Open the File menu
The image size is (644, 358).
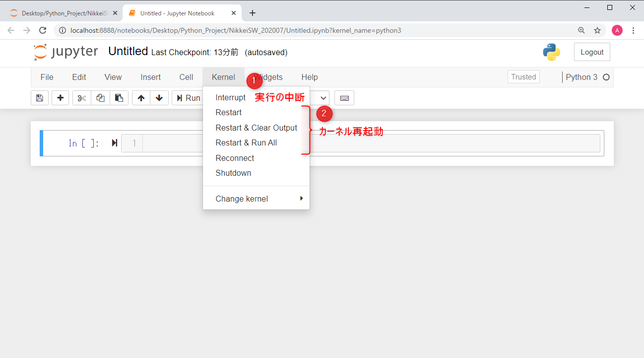click(47, 77)
